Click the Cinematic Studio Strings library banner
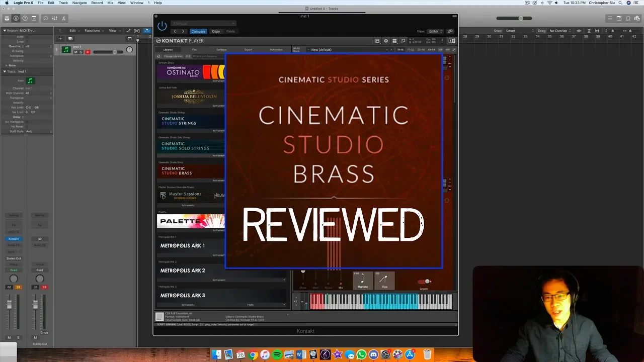Viewport: 644px width, 362px height. coord(191,121)
